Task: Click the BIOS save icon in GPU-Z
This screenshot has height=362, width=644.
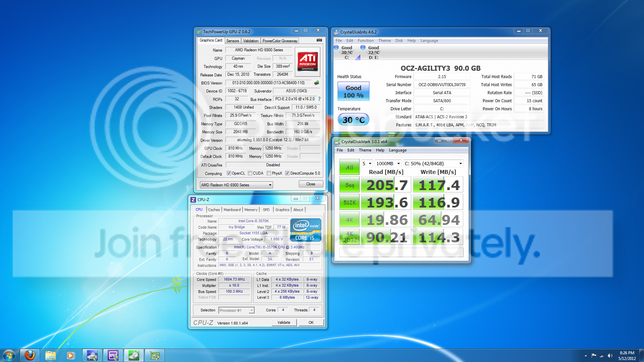Action: (316, 83)
